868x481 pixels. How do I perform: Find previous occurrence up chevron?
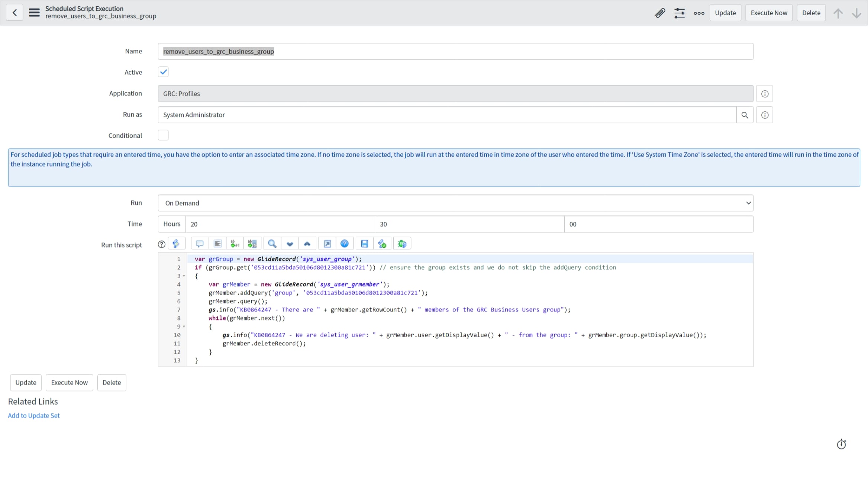(x=307, y=244)
